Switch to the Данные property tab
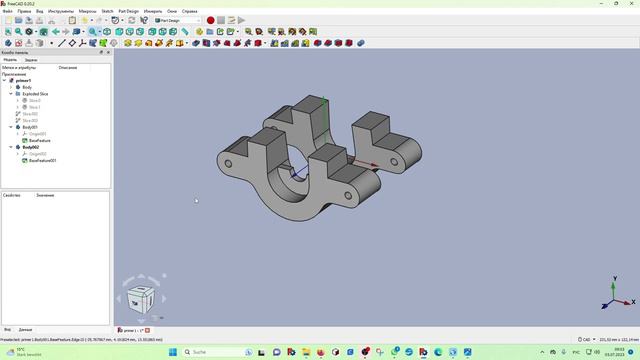 pyautogui.click(x=25, y=330)
